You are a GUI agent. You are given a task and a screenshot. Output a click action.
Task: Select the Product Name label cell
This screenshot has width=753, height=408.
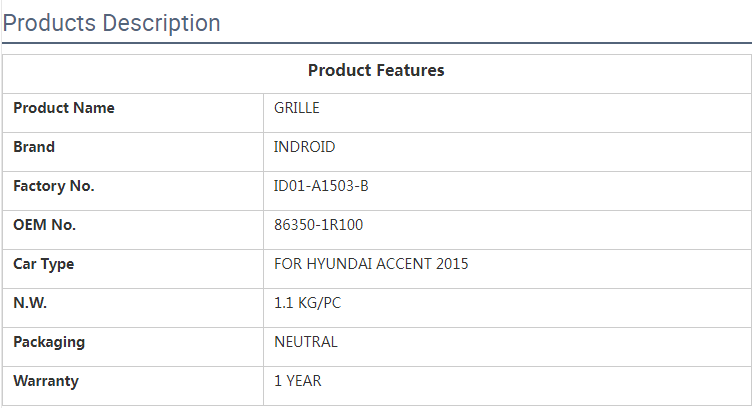tap(64, 108)
